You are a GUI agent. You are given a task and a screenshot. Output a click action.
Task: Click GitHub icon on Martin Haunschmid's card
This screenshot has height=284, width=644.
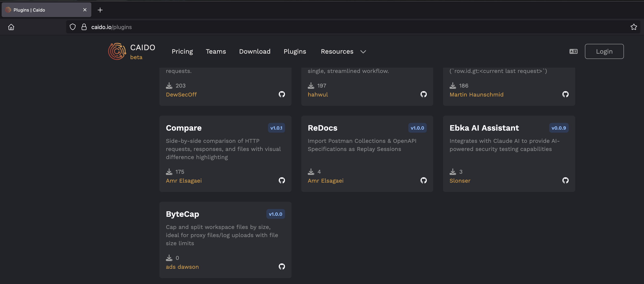[565, 94]
